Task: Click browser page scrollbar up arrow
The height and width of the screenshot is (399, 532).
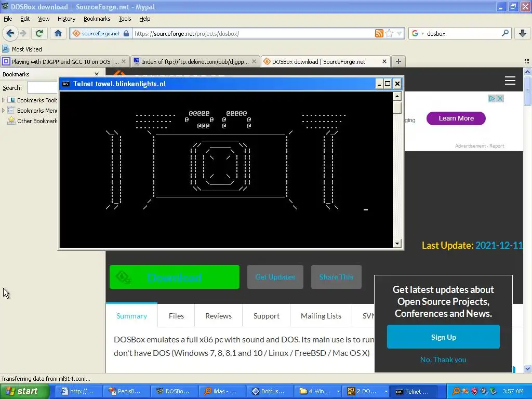Action: click(x=527, y=72)
